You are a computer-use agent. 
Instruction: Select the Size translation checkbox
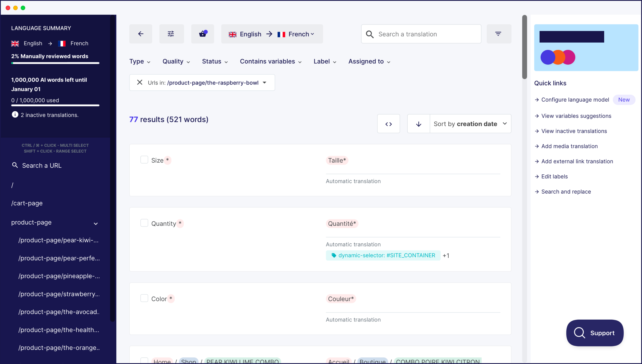pyautogui.click(x=144, y=159)
